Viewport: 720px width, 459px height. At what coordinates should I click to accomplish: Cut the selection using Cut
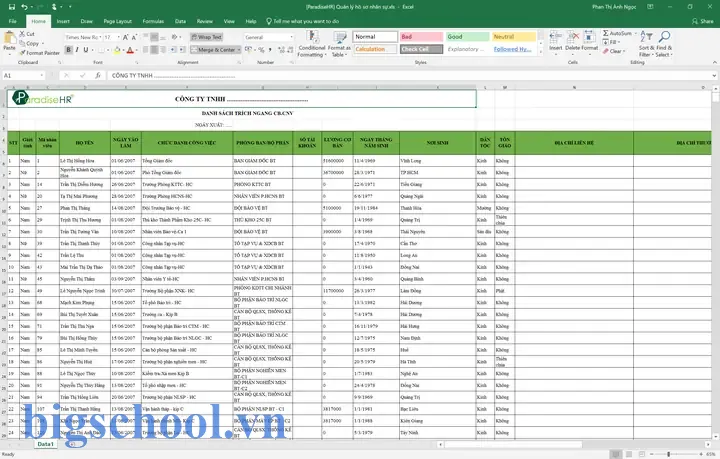click(27, 34)
